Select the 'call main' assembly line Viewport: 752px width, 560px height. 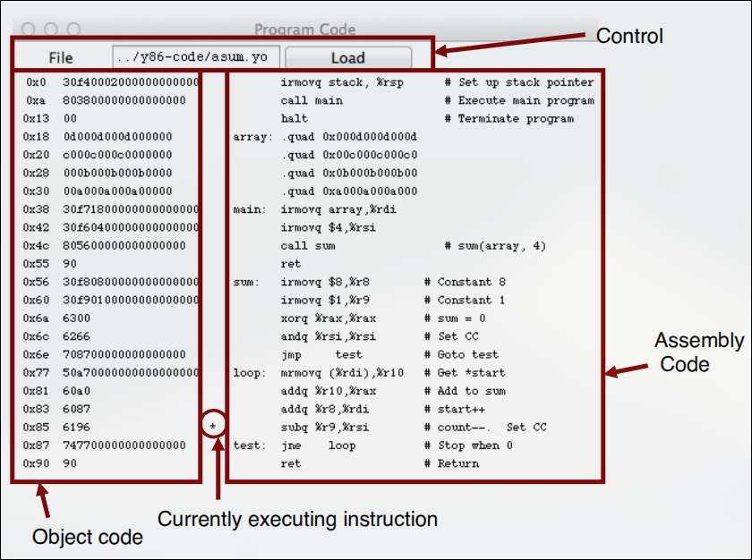click(x=312, y=100)
